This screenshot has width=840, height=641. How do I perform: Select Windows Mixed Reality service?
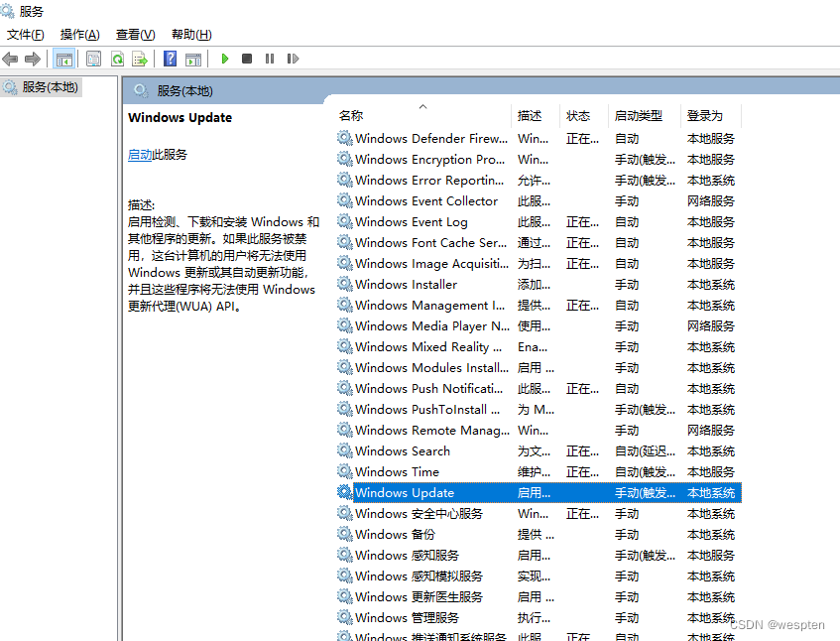(x=428, y=346)
